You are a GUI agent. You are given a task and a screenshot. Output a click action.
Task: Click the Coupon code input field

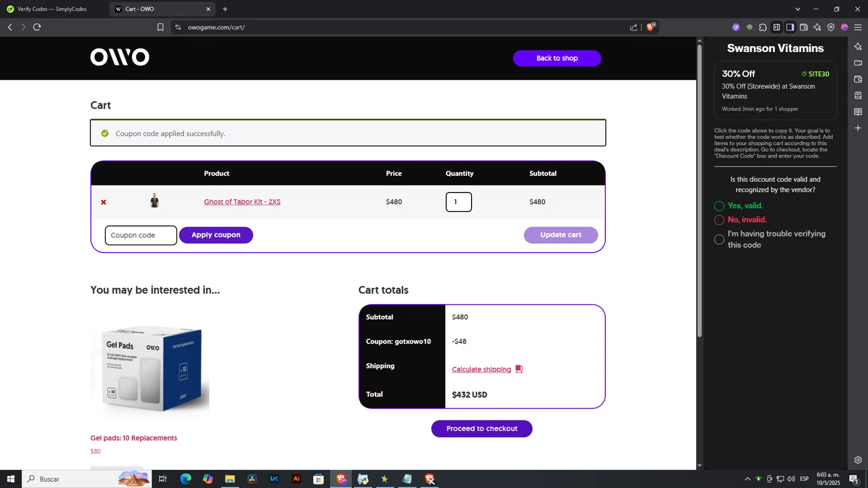pyautogui.click(x=141, y=235)
